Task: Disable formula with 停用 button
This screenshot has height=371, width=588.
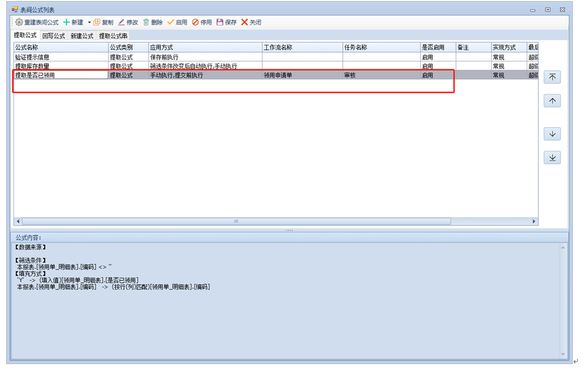Action: [x=202, y=22]
